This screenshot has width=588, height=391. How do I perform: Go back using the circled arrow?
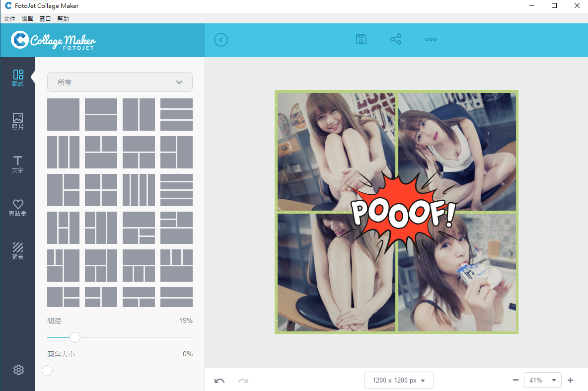click(x=221, y=40)
